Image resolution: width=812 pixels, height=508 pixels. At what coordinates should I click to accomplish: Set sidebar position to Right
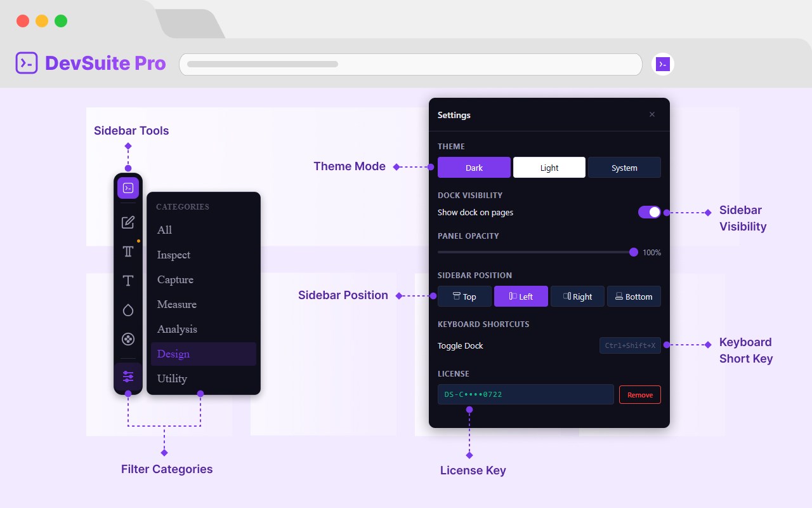(x=577, y=297)
